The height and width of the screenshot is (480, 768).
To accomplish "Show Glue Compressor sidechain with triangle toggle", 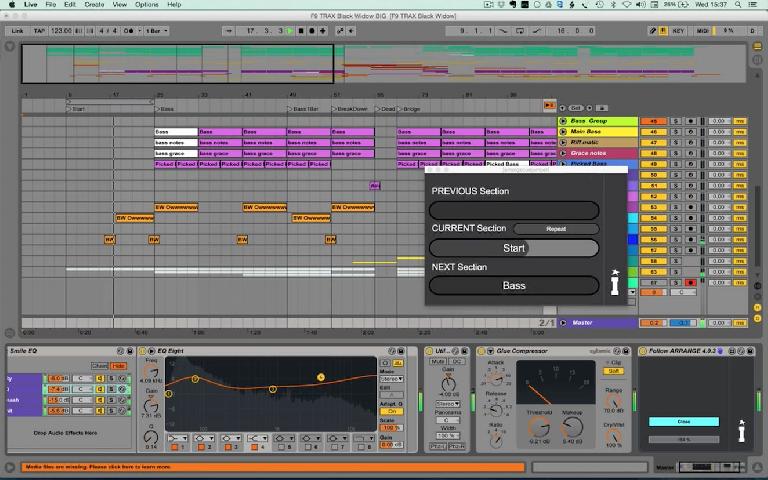I will click(490, 351).
